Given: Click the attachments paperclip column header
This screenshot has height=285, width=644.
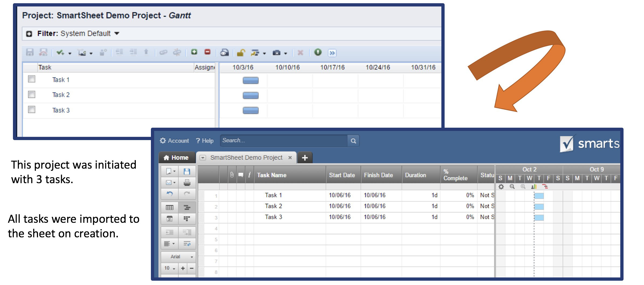Looking at the screenshot, I should click(232, 175).
